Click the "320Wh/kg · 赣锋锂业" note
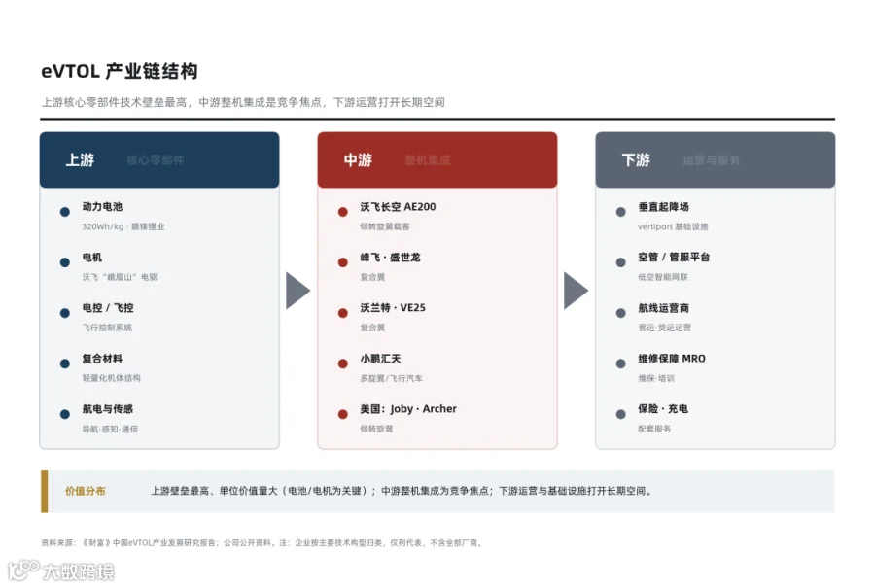Image resolution: width=875 pixels, height=588 pixels. click(123, 226)
